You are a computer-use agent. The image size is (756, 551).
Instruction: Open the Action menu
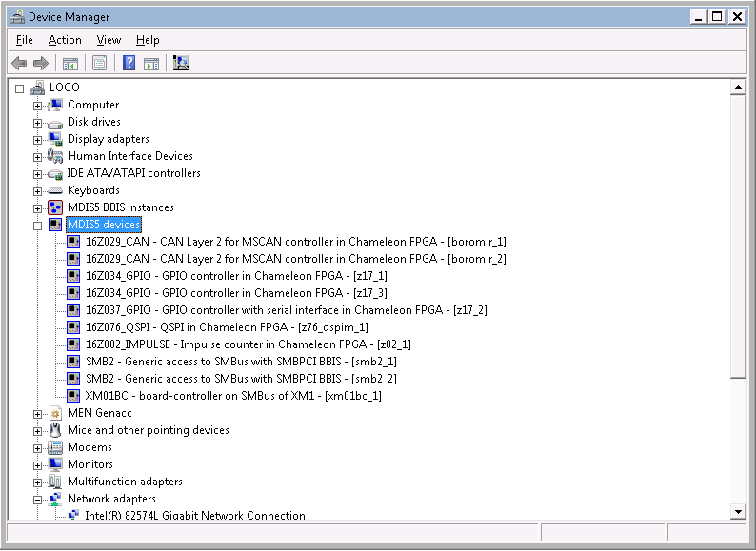tap(65, 40)
